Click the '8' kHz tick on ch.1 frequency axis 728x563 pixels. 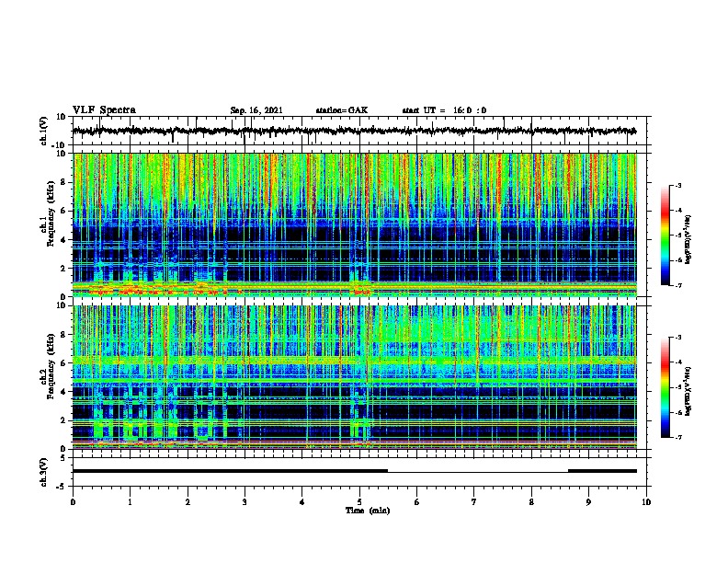pos(63,182)
